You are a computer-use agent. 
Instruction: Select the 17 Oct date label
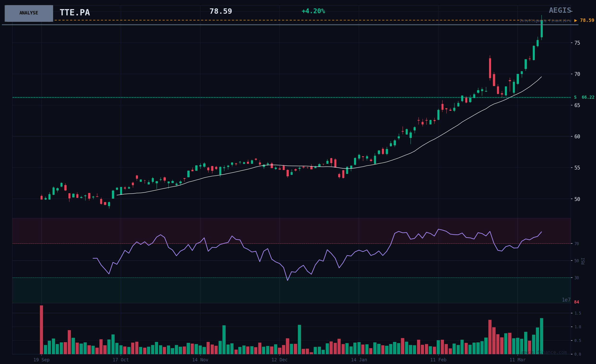pos(121,360)
